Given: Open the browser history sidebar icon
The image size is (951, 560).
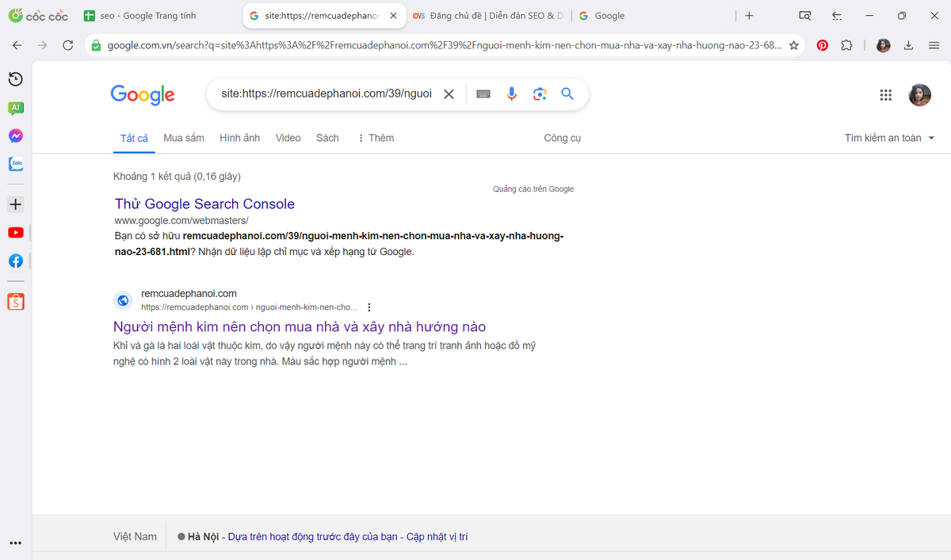Looking at the screenshot, I should tap(15, 78).
